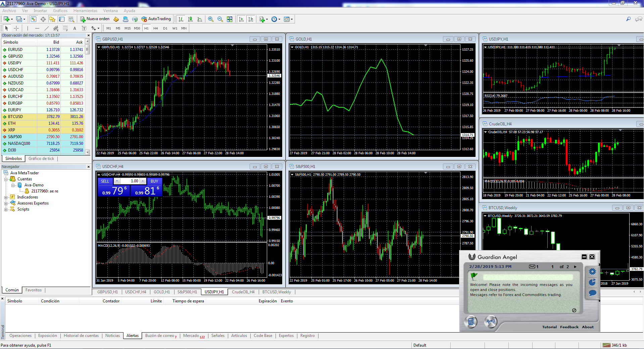Switch to Gráfico de tick tab
This screenshot has height=349, width=644.
point(41,159)
